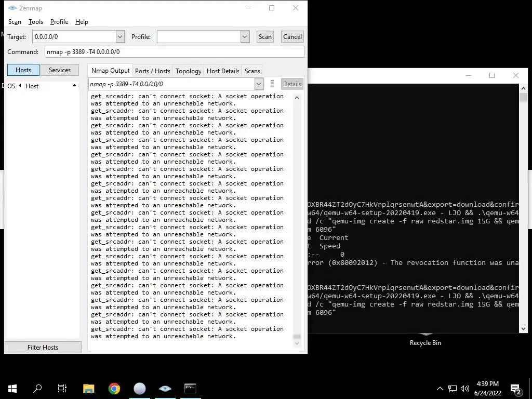Maximize the Zenmap window
Viewport: 532px width, 399px height.
tap(272, 8)
